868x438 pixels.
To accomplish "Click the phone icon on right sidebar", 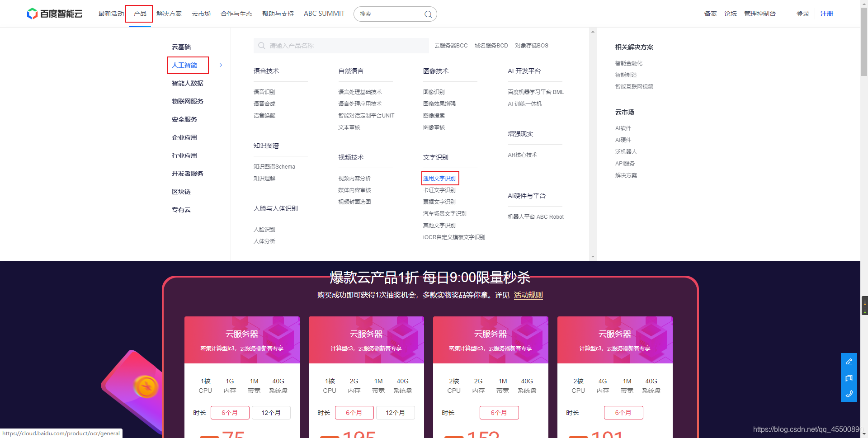I will pyautogui.click(x=849, y=394).
